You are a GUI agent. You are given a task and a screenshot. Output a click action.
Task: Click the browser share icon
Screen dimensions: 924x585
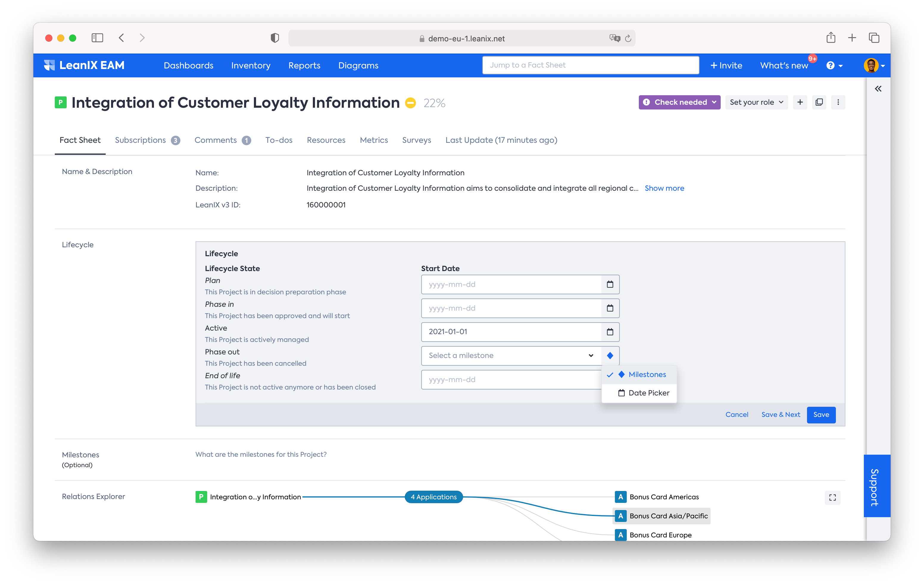tap(831, 37)
